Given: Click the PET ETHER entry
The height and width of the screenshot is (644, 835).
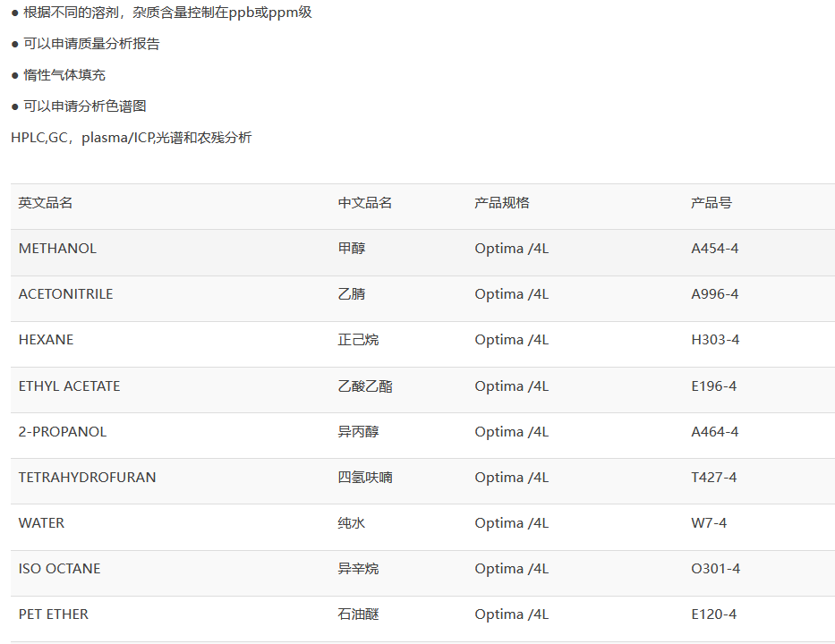Looking at the screenshot, I should [54, 614].
